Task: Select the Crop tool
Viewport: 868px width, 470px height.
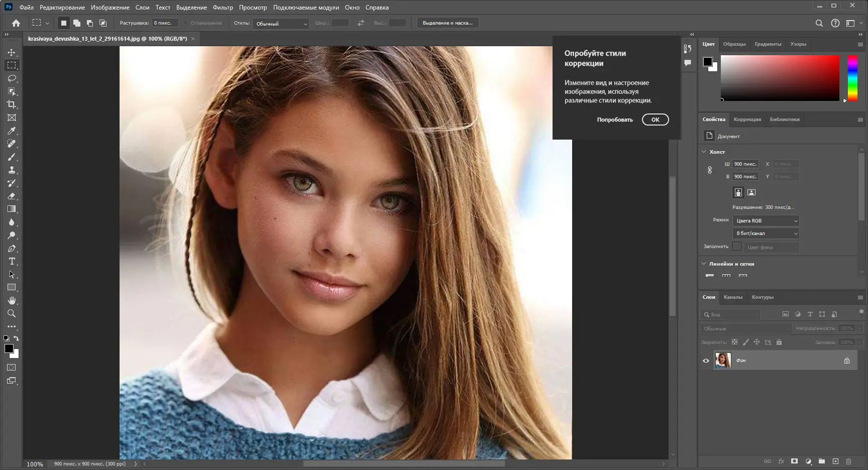Action: [12, 104]
